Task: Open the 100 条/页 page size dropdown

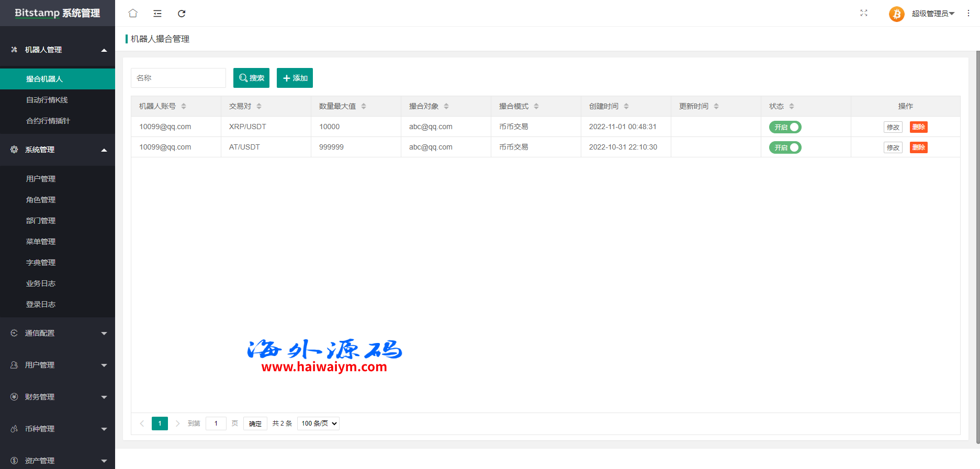Action: point(318,424)
